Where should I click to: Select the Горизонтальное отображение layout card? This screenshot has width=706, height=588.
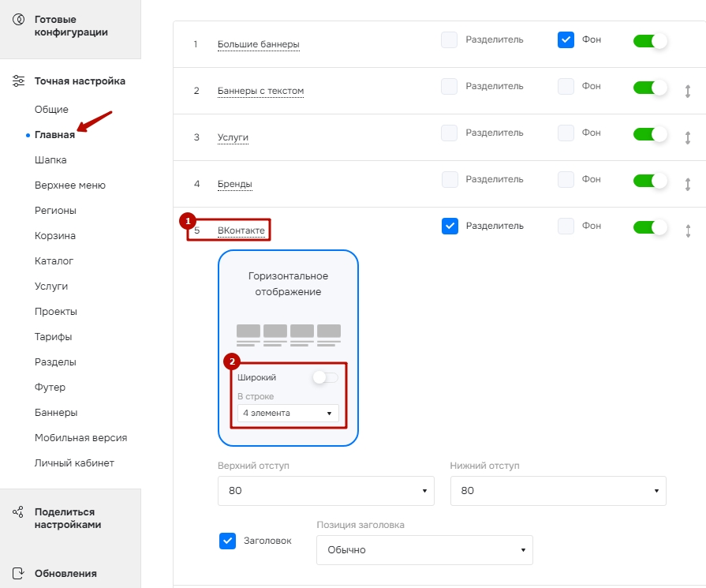[x=288, y=348]
